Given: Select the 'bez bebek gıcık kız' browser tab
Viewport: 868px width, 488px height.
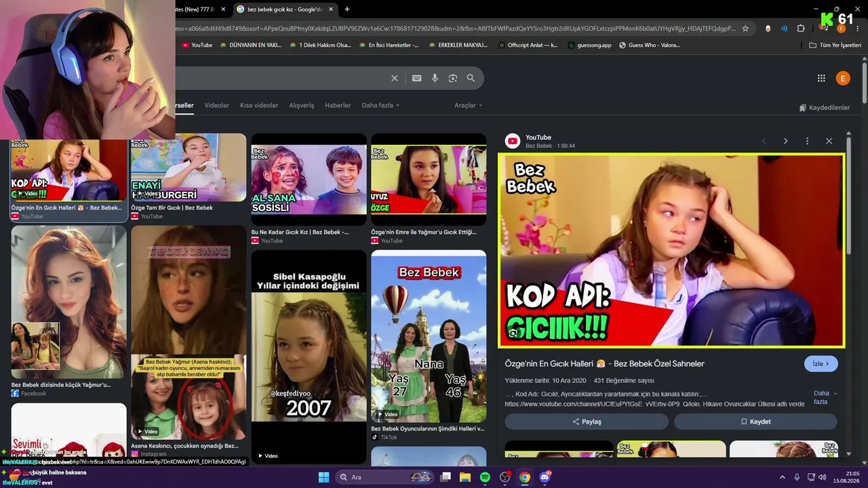Looking at the screenshot, I should [285, 9].
